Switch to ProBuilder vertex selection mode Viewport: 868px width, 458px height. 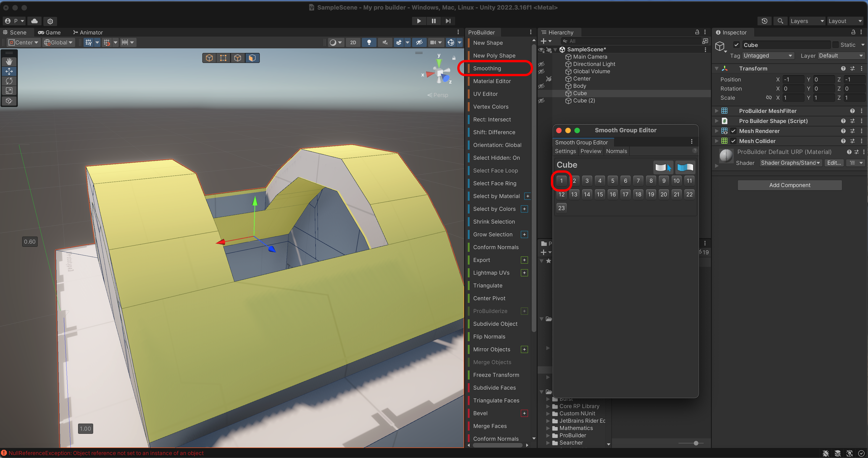tap(224, 58)
